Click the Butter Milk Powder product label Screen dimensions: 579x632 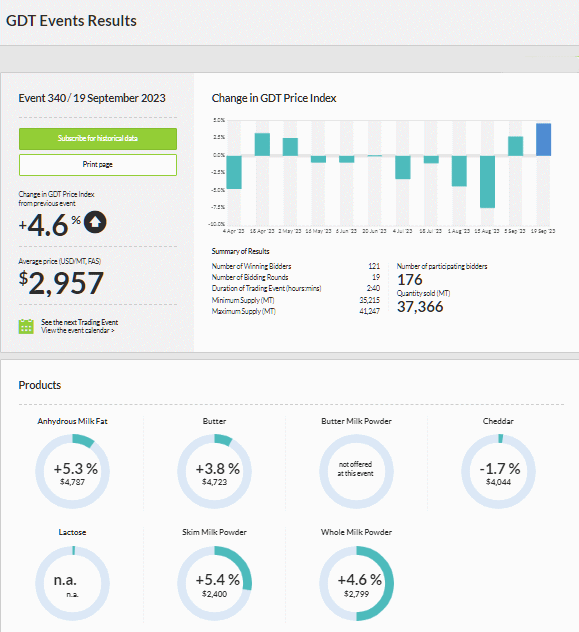click(x=356, y=421)
